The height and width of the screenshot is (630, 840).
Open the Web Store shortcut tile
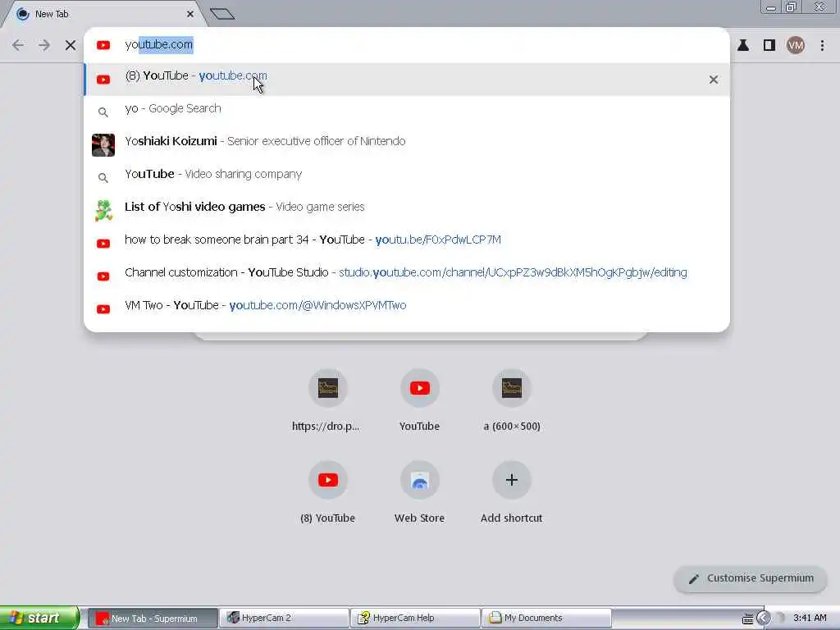coord(419,492)
